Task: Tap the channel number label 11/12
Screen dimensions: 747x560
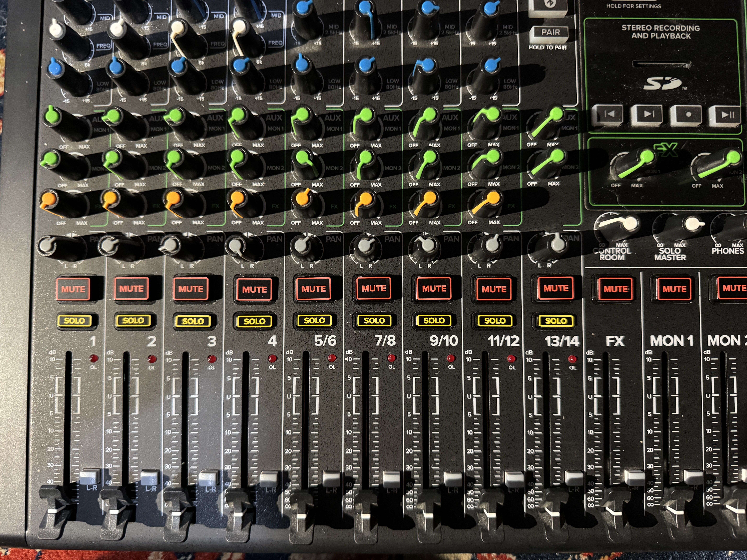Action: click(x=503, y=341)
